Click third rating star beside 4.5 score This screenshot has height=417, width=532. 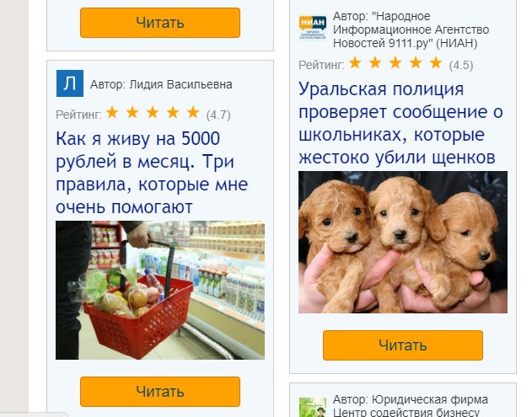[x=395, y=62]
